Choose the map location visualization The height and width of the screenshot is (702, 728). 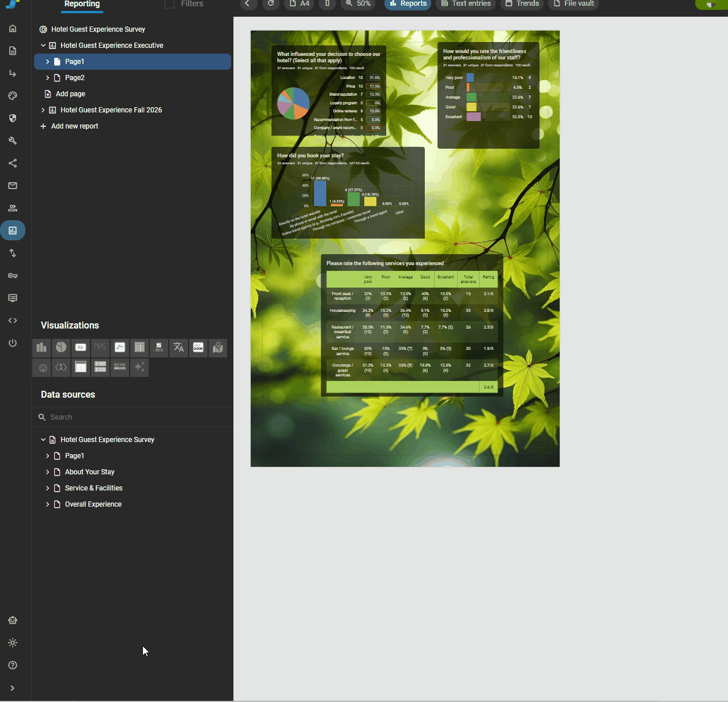point(218,348)
